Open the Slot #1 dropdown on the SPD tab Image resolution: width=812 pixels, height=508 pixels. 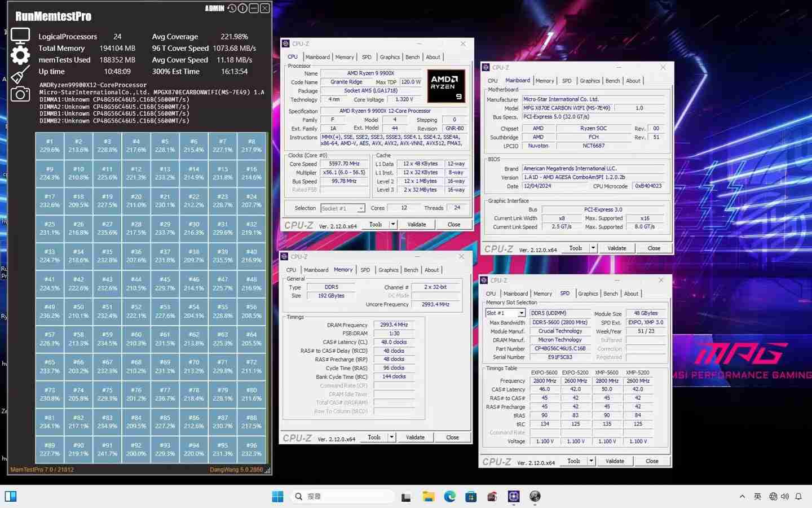pos(521,313)
